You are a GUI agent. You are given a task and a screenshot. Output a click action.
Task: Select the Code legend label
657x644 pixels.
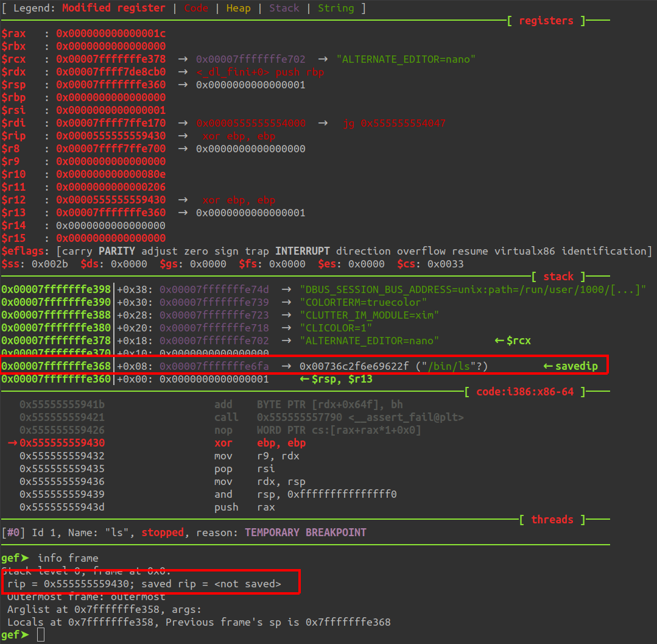click(196, 8)
